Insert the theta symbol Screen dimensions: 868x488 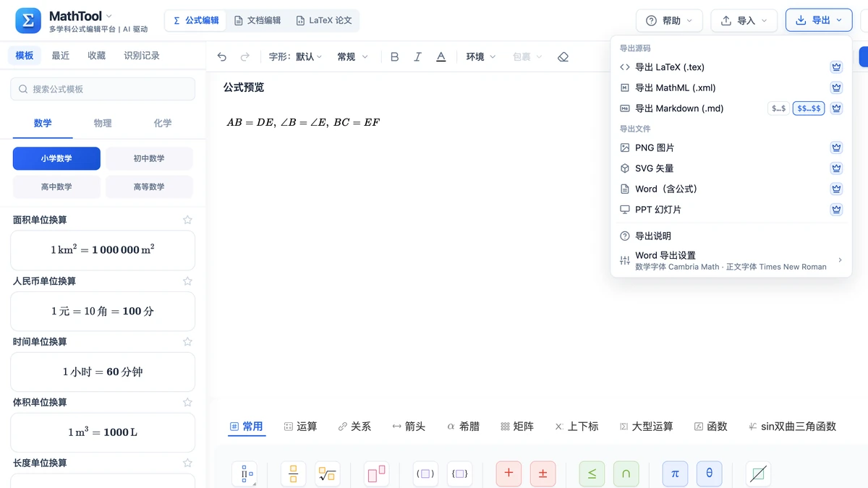tap(710, 474)
